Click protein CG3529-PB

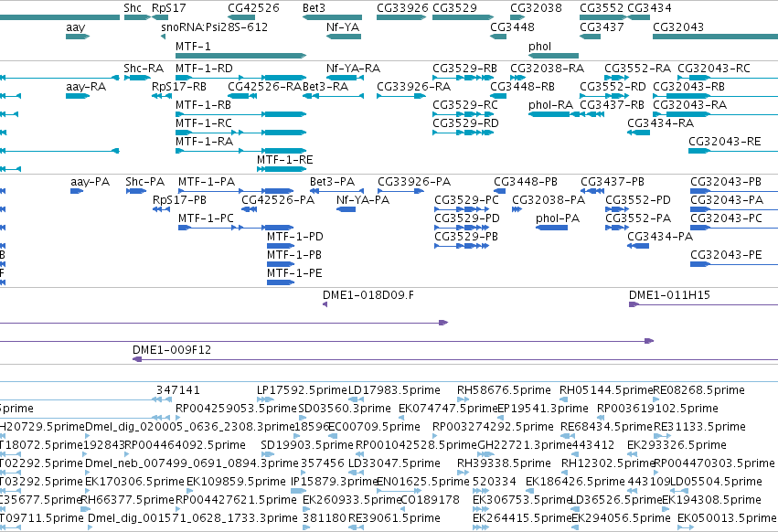coord(462,246)
